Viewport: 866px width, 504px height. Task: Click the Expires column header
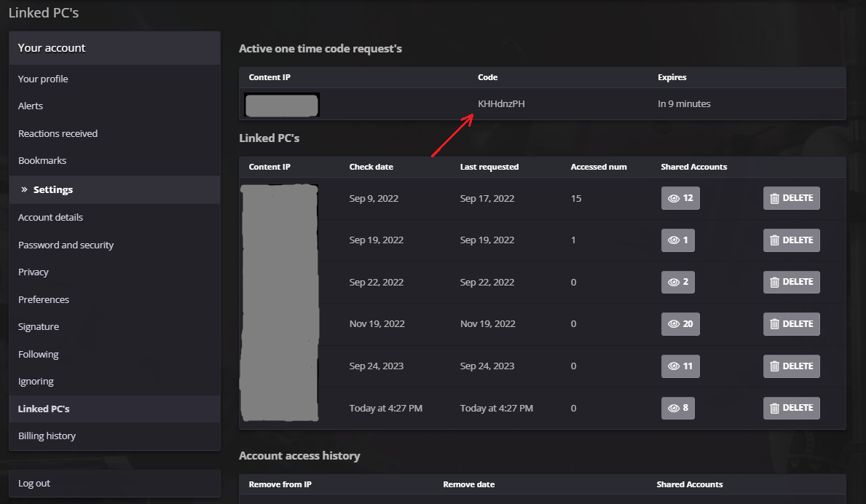pyautogui.click(x=672, y=77)
